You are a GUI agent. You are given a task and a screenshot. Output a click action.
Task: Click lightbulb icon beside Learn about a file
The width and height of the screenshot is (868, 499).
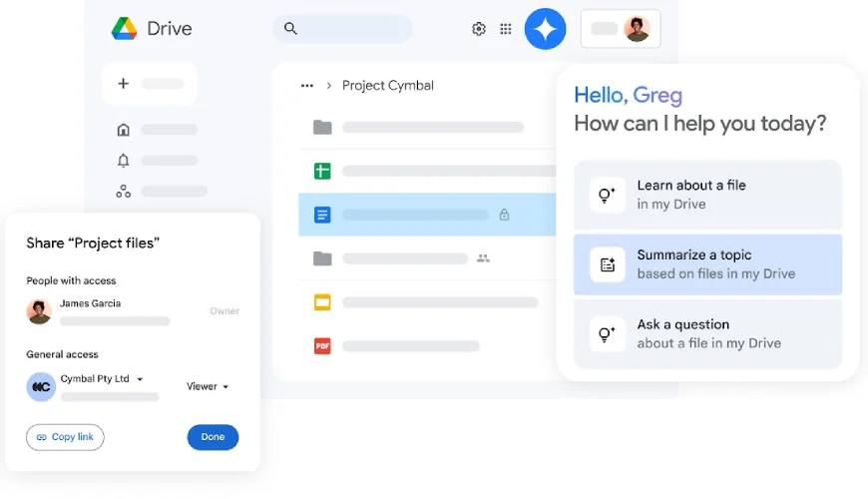click(x=608, y=195)
